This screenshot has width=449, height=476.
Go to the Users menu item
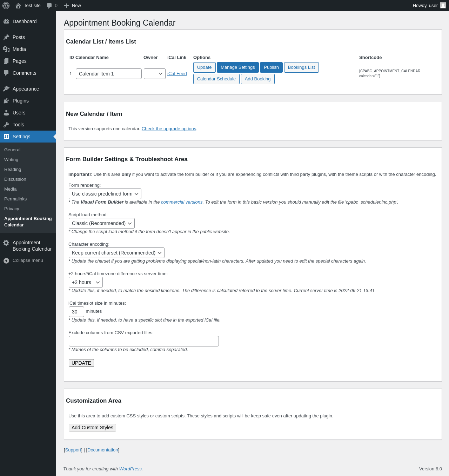[x=19, y=113]
